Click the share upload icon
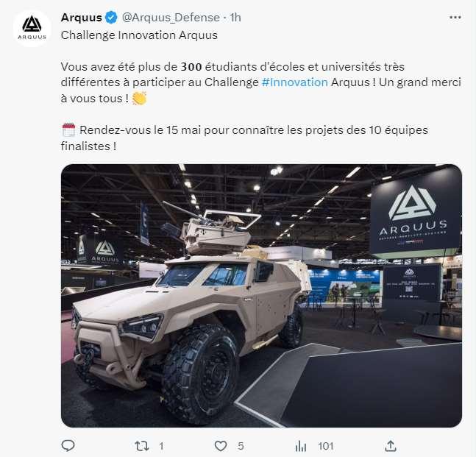This screenshot has height=457, width=476. pyautogui.click(x=391, y=446)
